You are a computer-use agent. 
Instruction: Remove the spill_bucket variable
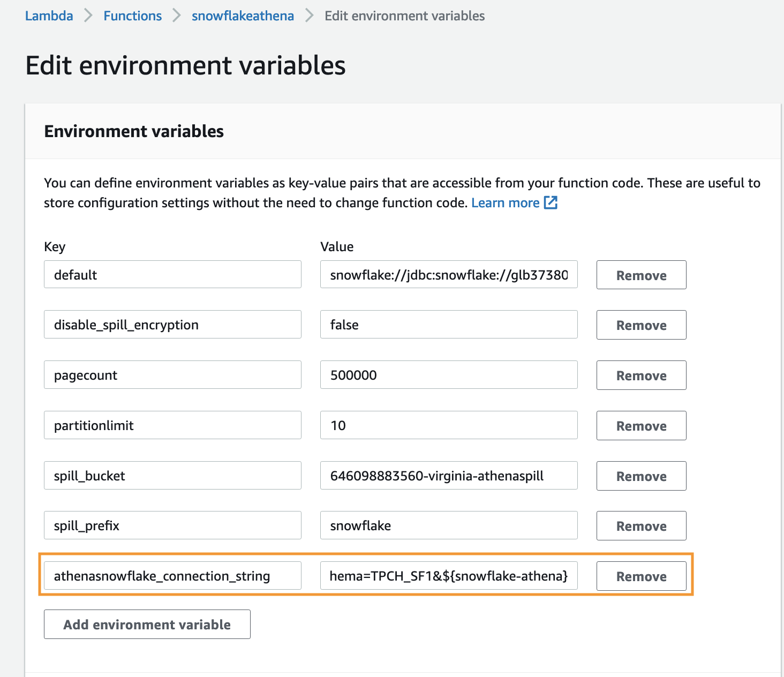pyautogui.click(x=641, y=476)
